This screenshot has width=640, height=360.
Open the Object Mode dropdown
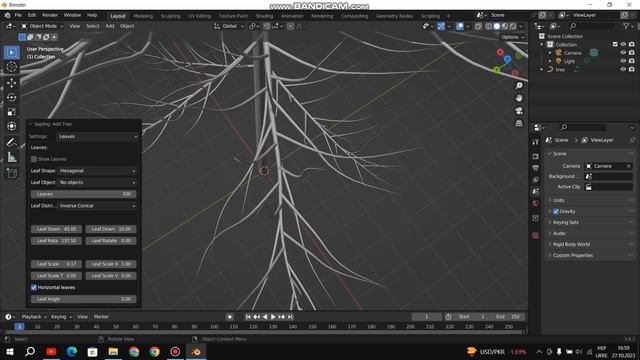[42, 26]
